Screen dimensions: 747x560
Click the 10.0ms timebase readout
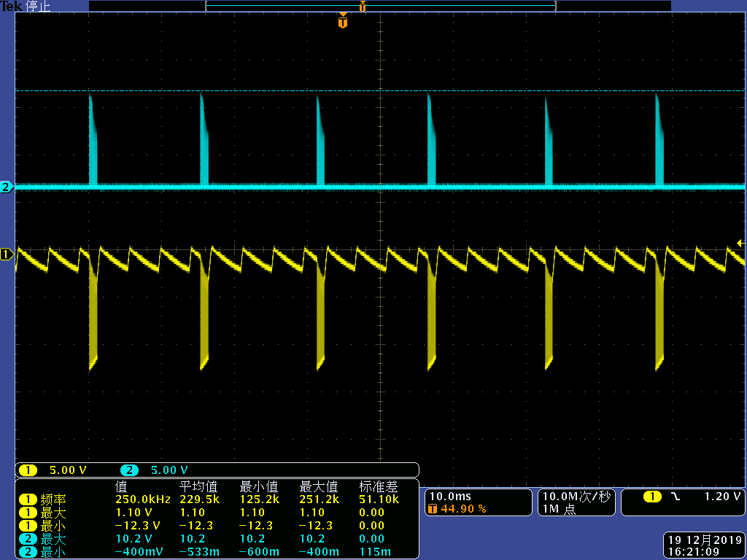(x=450, y=497)
